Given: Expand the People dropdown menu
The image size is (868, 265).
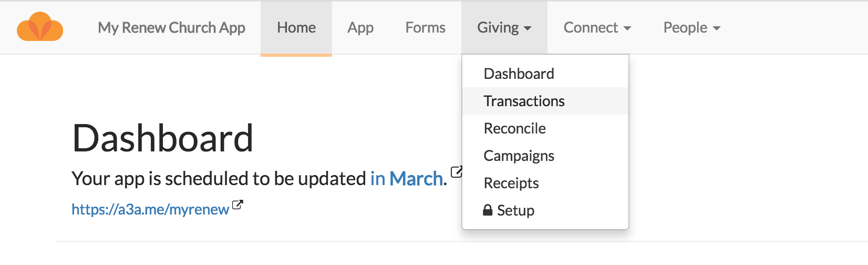Looking at the screenshot, I should [x=692, y=27].
